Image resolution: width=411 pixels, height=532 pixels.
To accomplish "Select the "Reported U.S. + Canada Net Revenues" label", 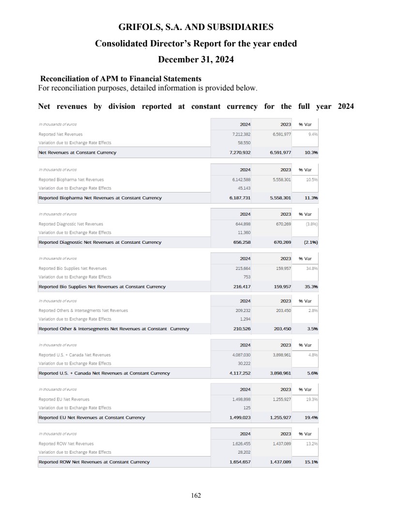I will pyautogui.click(x=75, y=355).
